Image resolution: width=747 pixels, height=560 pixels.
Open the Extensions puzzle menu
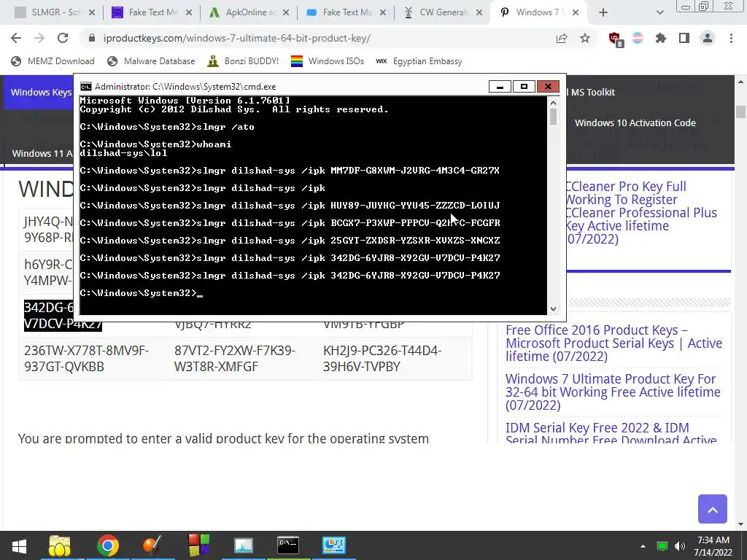click(661, 38)
